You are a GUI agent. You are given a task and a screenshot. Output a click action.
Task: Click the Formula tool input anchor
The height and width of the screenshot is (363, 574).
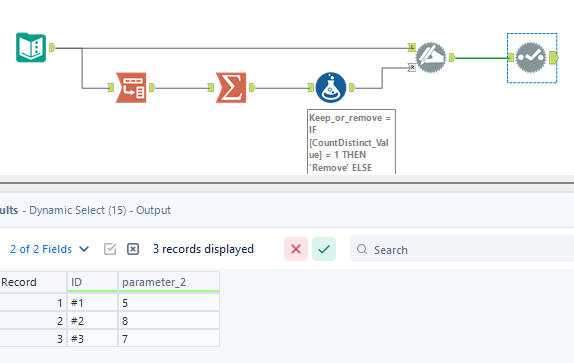click(311, 87)
